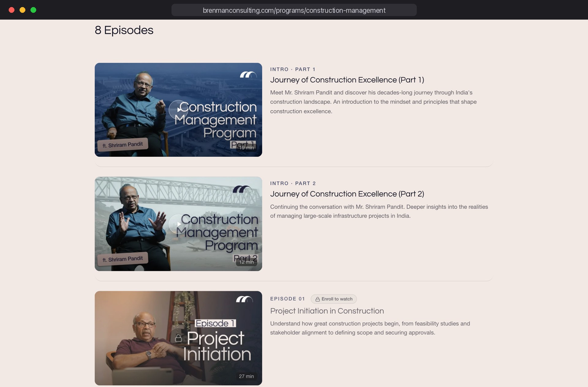Click the yellow minimize window button
Image resolution: width=588 pixels, height=387 pixels.
pos(22,10)
